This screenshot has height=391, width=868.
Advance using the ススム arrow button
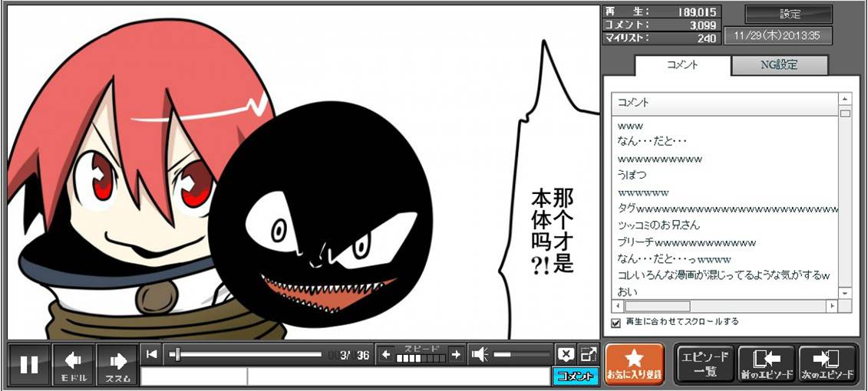point(117,364)
